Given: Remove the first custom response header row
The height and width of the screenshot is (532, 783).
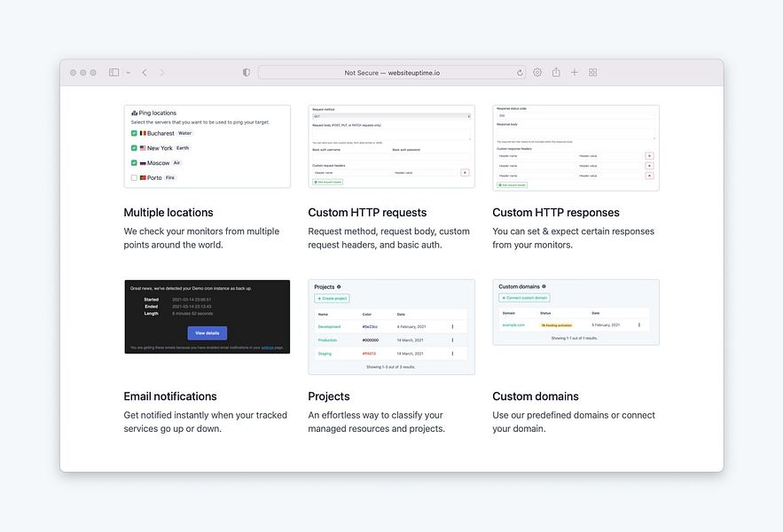Looking at the screenshot, I should (649, 156).
